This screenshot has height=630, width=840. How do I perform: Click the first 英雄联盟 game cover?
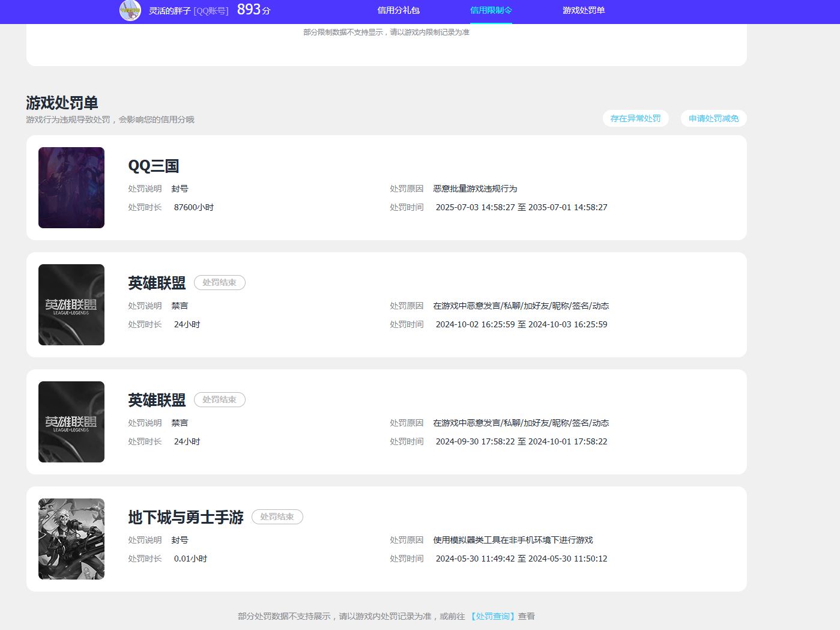(x=71, y=304)
